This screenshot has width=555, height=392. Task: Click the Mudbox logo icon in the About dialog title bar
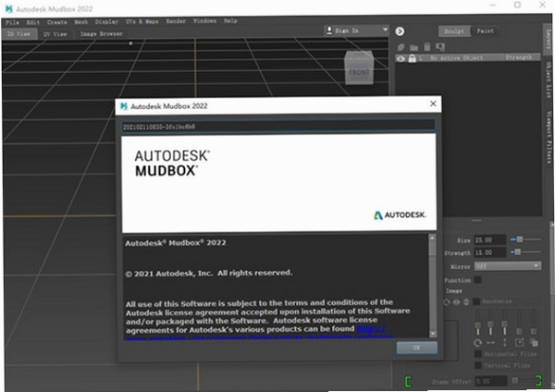[x=124, y=105]
